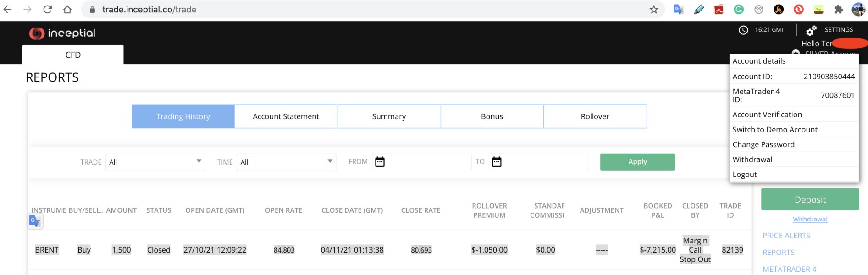Expand the TRADE filter dropdown
Screen dimensions: 868x275
(155, 162)
